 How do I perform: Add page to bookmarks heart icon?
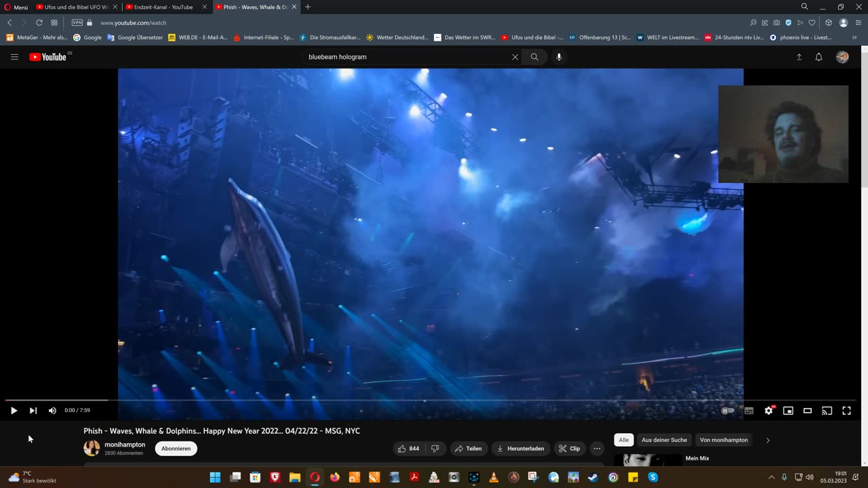click(812, 22)
